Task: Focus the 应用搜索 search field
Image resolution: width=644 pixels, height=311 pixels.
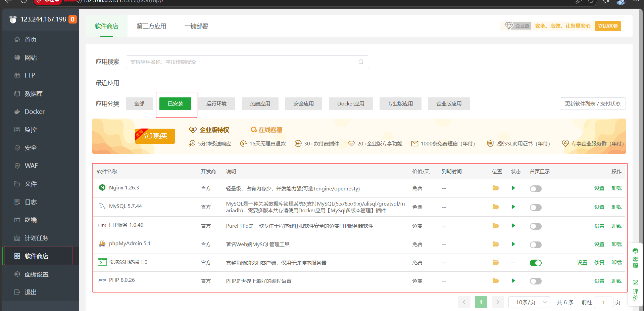Action: tap(247, 62)
